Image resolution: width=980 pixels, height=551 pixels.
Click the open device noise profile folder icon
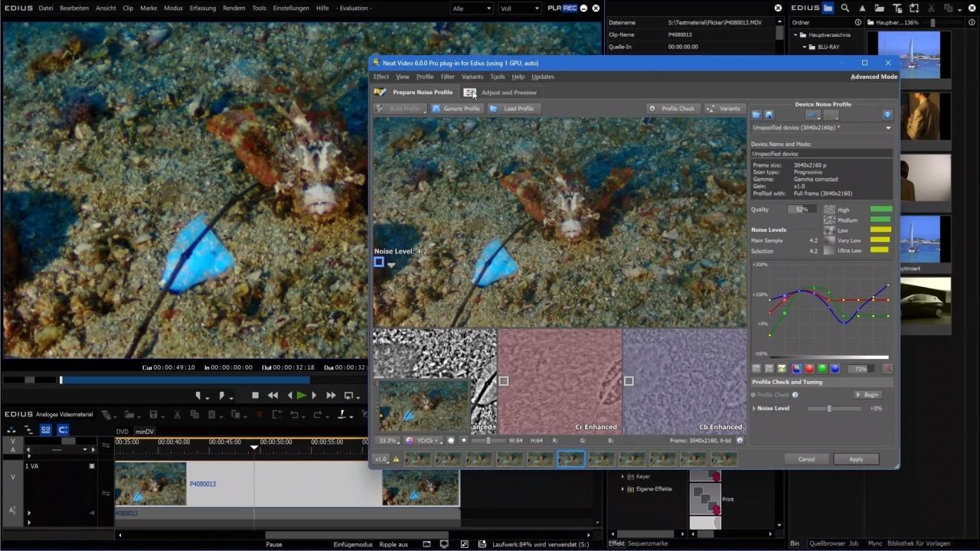pos(756,115)
